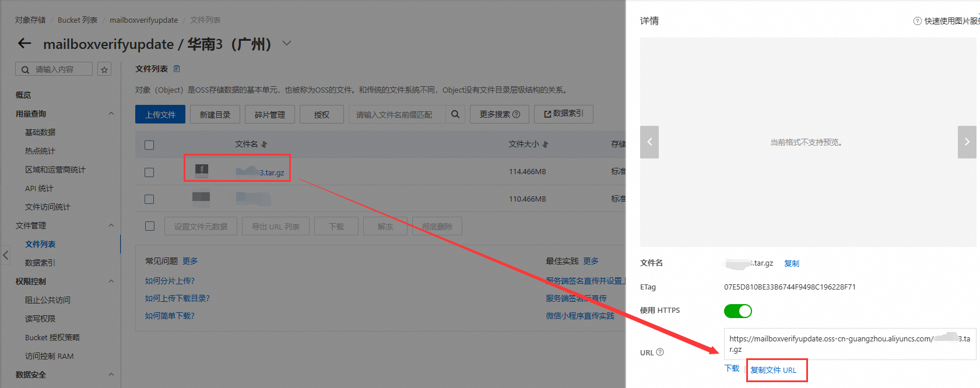Screen dimensions: 980x388
Task: Click the search magnifier for file prefix
Action: point(455,115)
